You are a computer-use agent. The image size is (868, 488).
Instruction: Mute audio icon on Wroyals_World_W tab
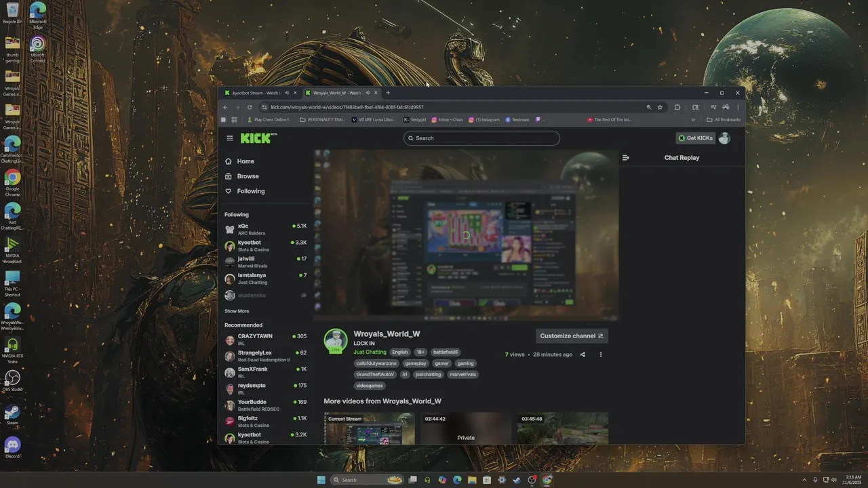(368, 93)
